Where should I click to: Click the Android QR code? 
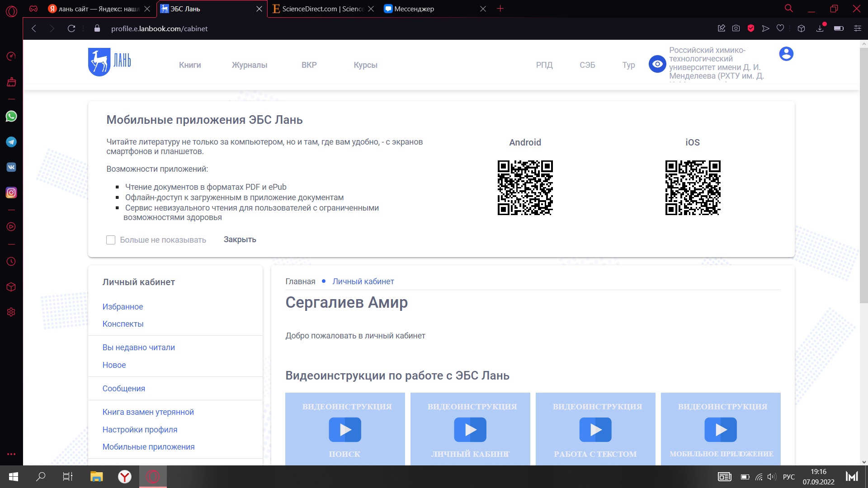525,188
